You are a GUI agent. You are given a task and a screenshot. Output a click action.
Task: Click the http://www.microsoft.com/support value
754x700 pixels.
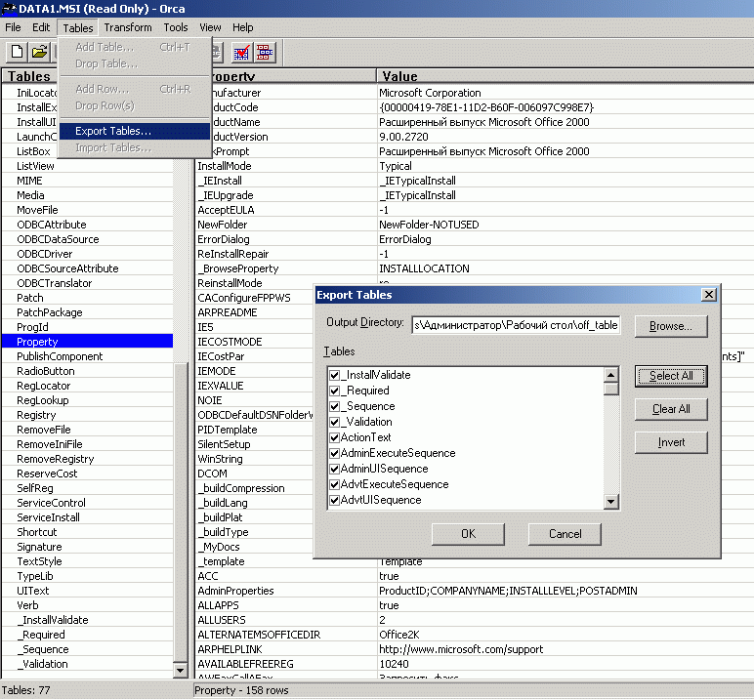pyautogui.click(x=565, y=649)
